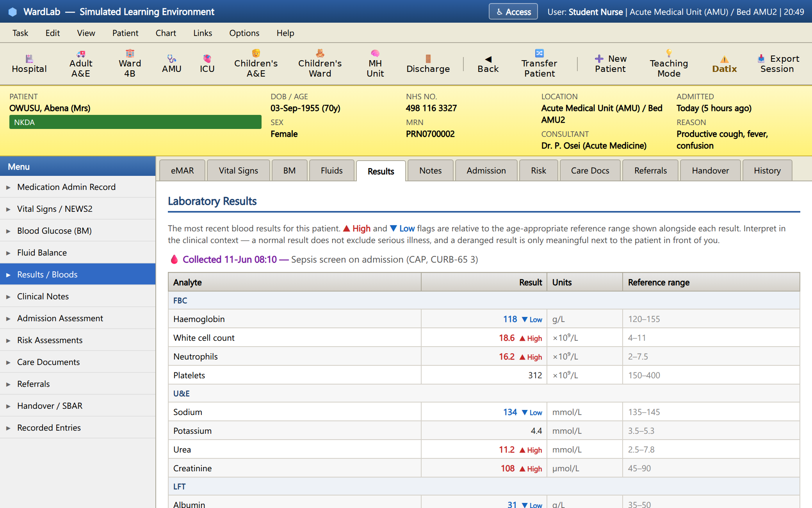Click White cell count value 18.6

(507, 338)
